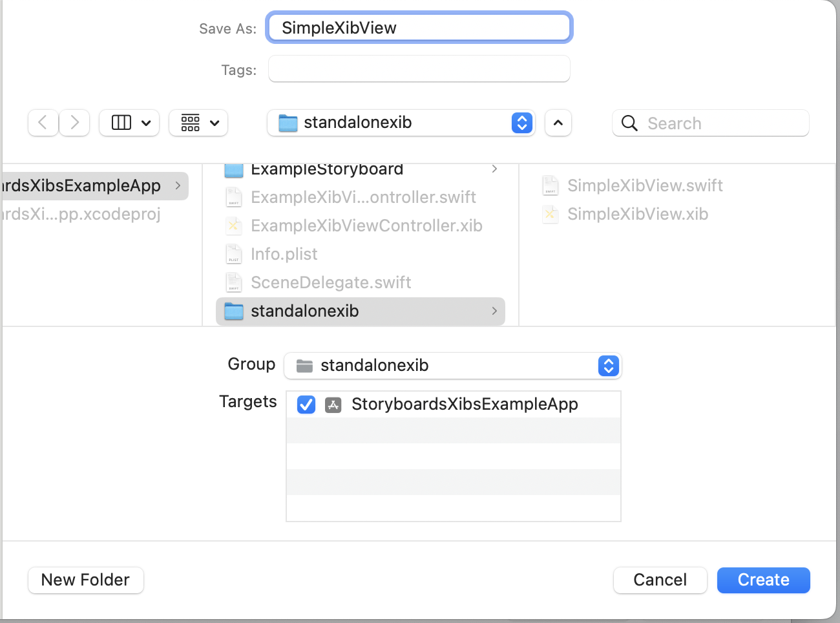This screenshot has height=623, width=840.
Task: Expand the ExampleStoryboard folder chevron
Action: point(494,169)
